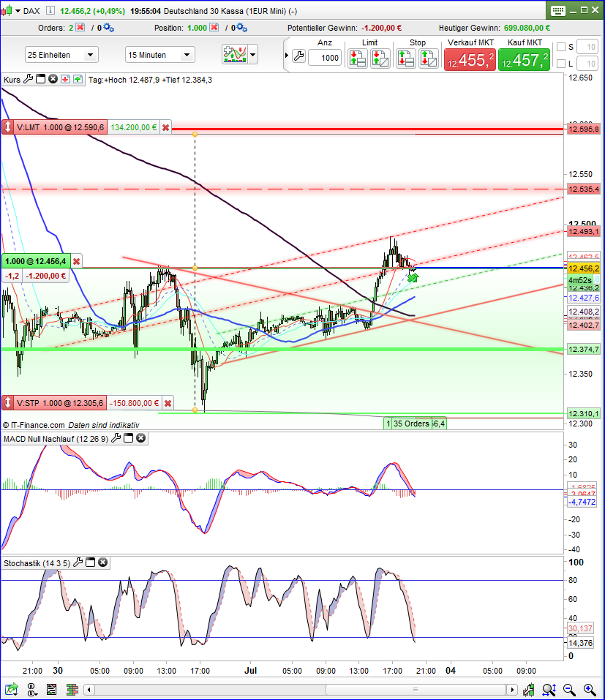Maximize the Stochastik panel

coord(91,562)
